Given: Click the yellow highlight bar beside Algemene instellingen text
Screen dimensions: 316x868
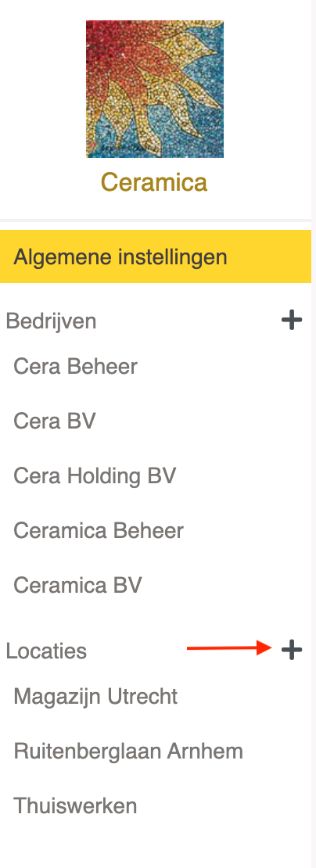Looking at the screenshot, I should click(269, 256).
